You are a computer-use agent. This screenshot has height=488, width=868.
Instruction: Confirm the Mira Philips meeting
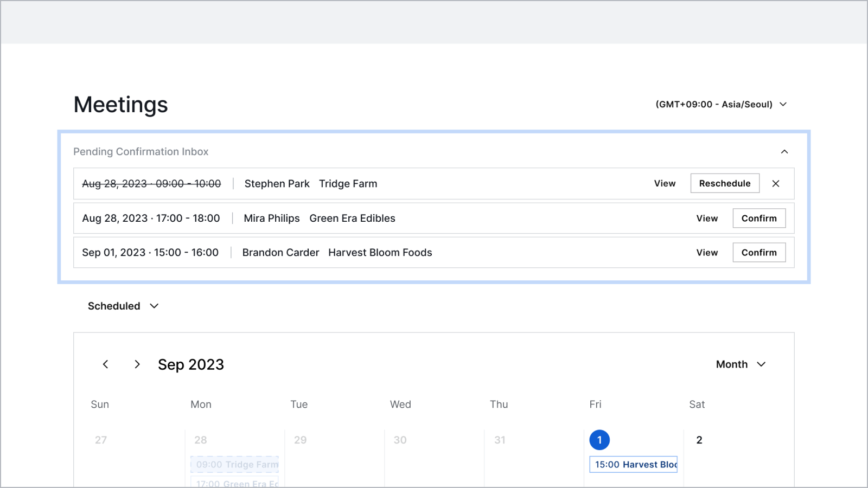click(x=758, y=219)
